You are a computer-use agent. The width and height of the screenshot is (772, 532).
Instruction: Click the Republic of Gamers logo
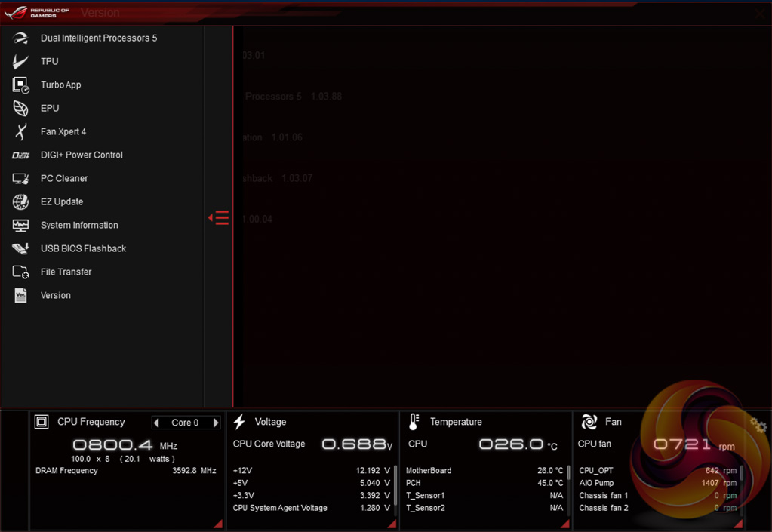(37, 12)
